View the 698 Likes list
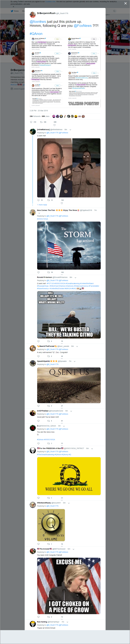 [x=45, y=116]
